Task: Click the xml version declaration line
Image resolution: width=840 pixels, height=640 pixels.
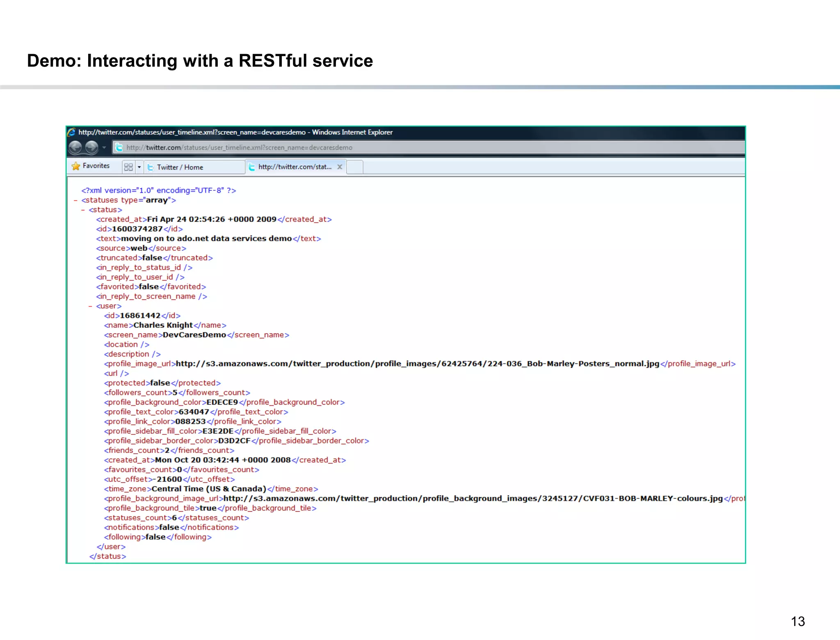Action: tap(159, 190)
